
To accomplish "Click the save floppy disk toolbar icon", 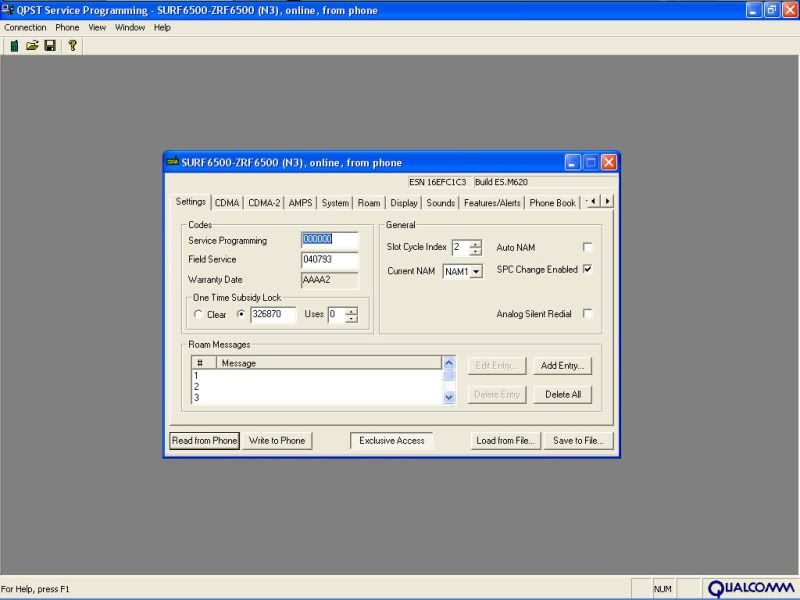I will click(x=50, y=46).
